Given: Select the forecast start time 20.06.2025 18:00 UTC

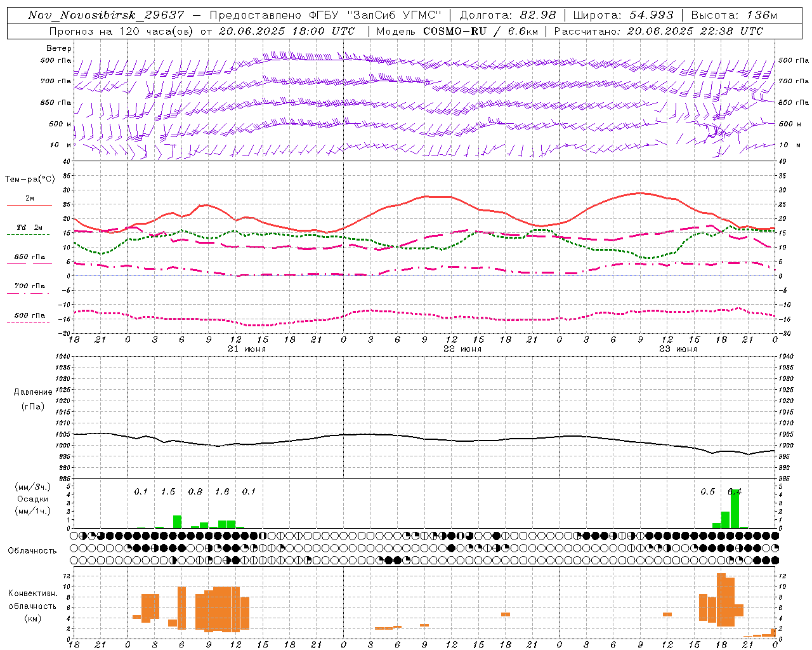Looking at the screenshot, I should point(287,31).
